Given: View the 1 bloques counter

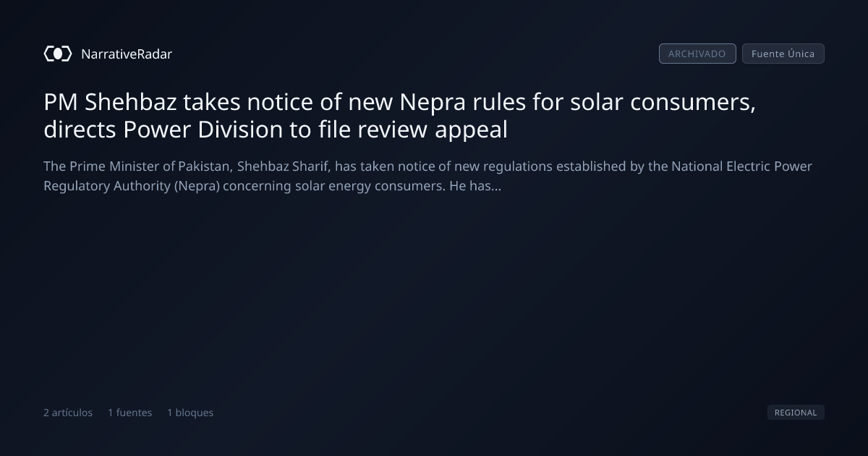Looking at the screenshot, I should click(x=190, y=413).
